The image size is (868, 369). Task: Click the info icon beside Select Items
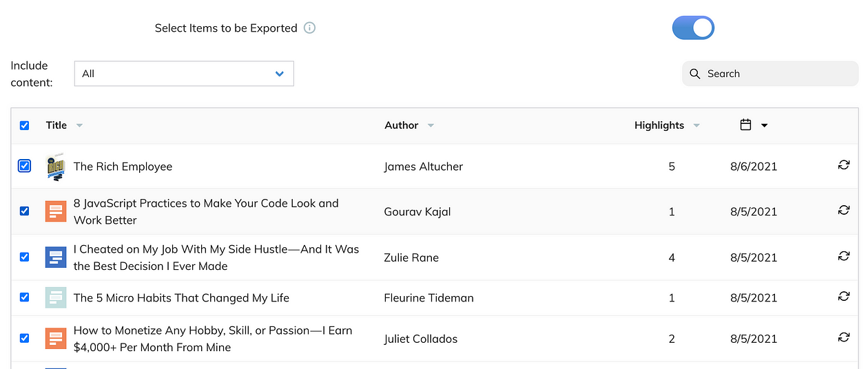(x=310, y=28)
